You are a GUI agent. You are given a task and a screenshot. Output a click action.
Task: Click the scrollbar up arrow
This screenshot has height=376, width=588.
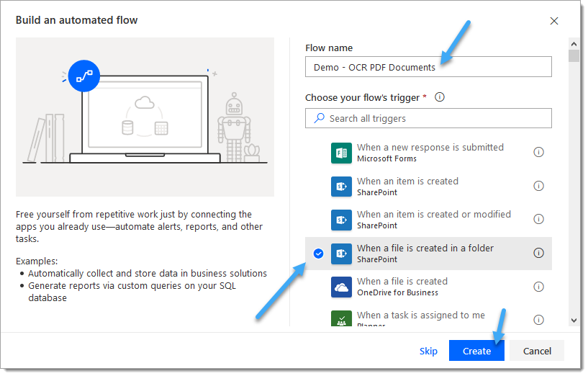pos(574,44)
